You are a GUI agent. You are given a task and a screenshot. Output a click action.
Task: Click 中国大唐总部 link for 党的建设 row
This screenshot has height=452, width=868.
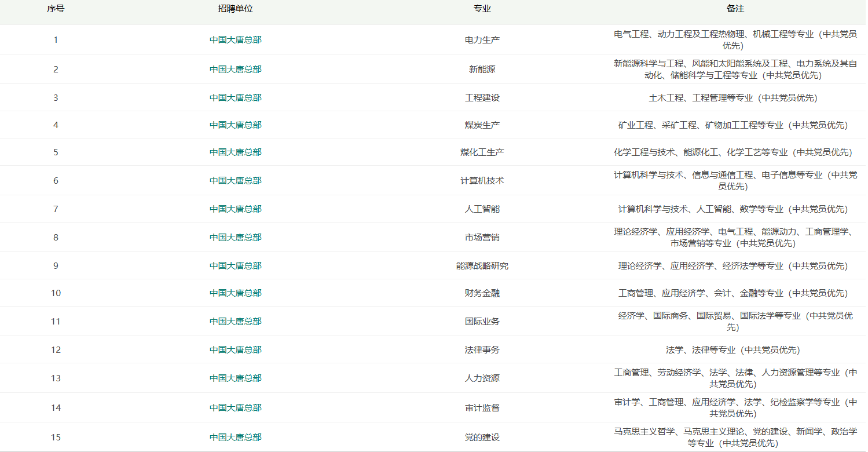pos(235,438)
